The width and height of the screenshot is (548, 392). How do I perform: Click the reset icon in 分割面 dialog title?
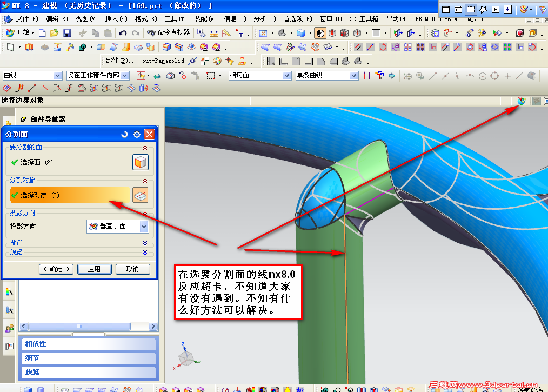coord(124,134)
